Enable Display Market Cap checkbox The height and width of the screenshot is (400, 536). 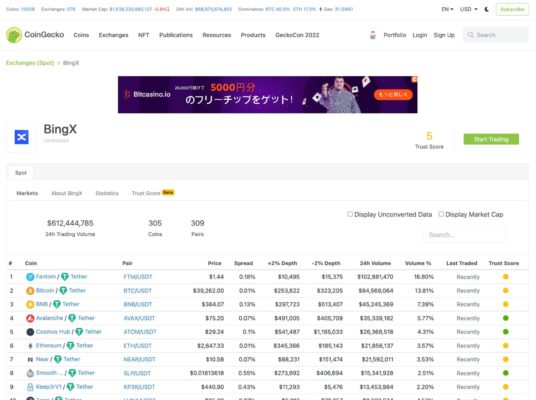click(441, 214)
